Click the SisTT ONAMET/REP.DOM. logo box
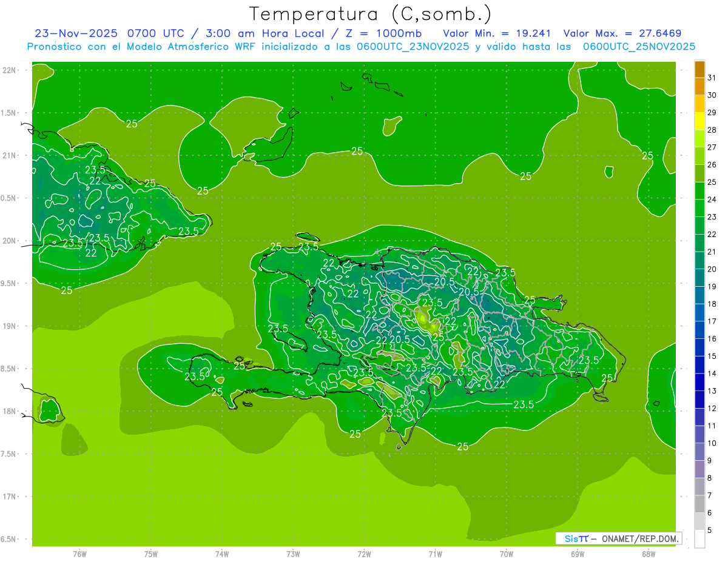Screen dimensions: 728x562 tap(619, 538)
